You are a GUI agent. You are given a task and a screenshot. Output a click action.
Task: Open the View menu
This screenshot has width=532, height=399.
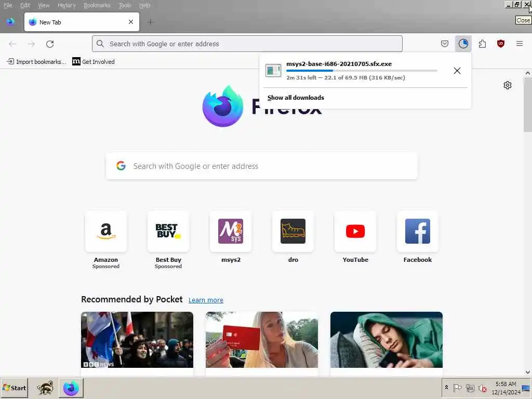44,5
